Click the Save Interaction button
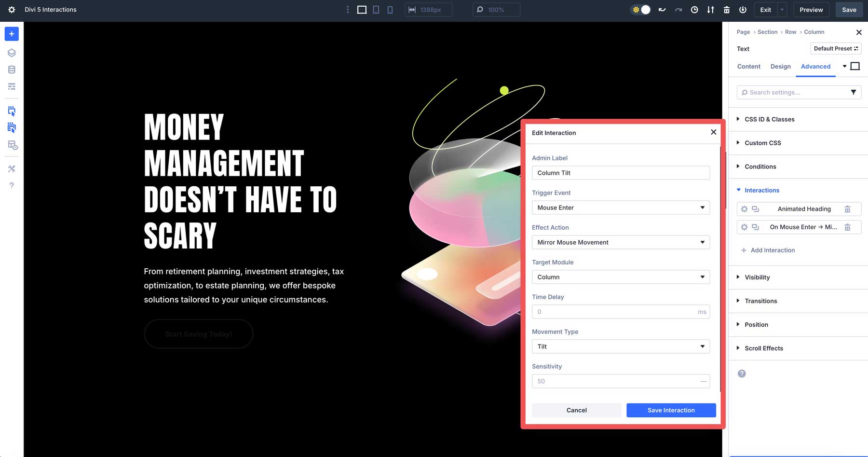868x457 pixels. pyautogui.click(x=671, y=410)
